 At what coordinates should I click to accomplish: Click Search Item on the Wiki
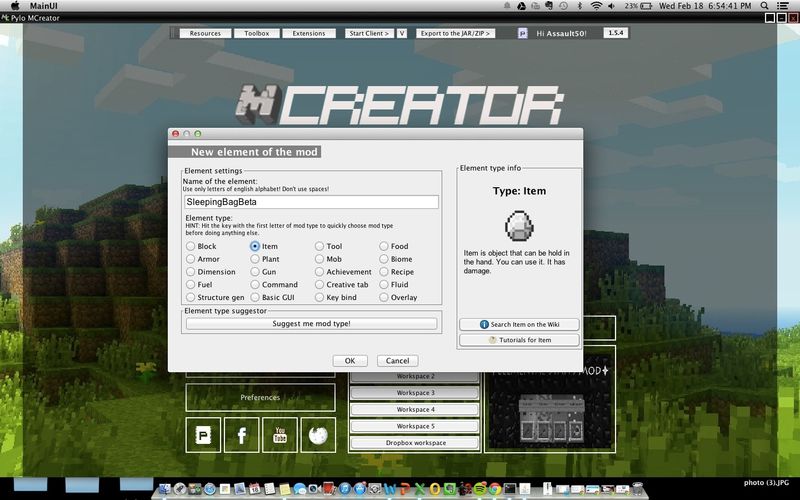click(x=519, y=324)
